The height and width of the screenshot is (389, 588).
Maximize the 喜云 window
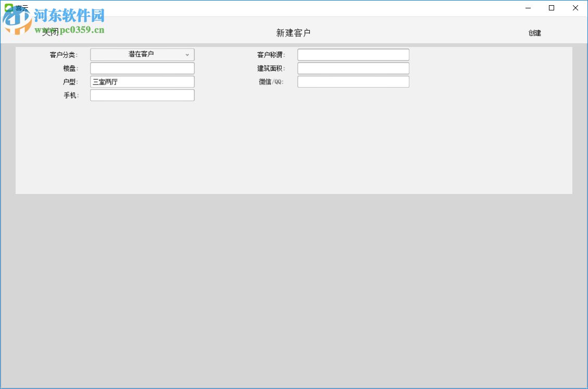click(551, 8)
